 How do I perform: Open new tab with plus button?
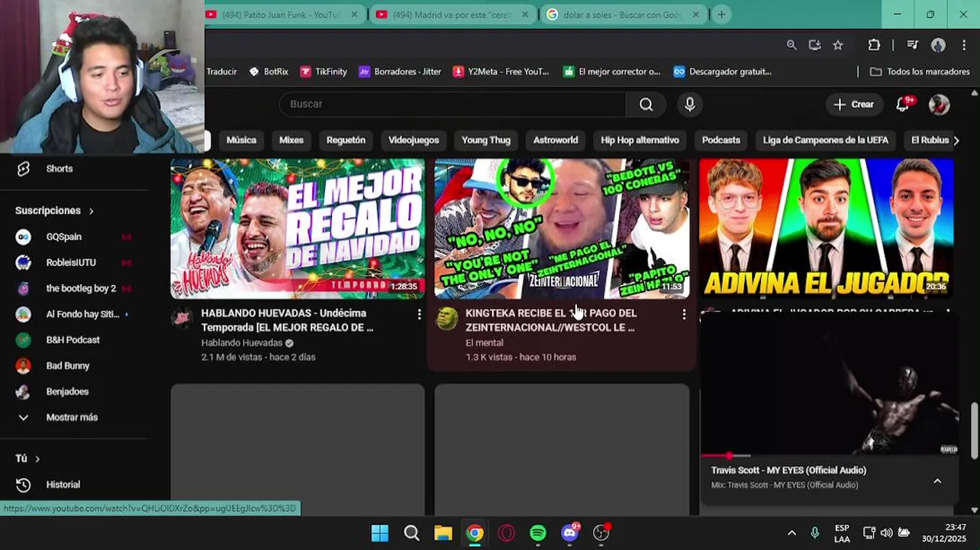[721, 14]
